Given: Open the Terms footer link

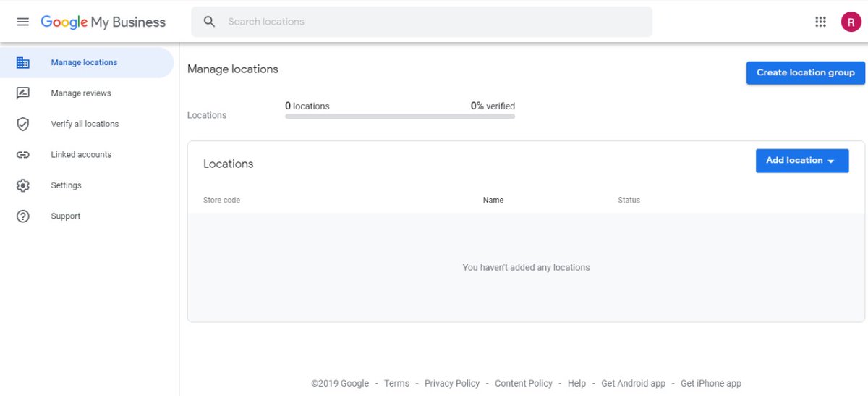Looking at the screenshot, I should [396, 384].
